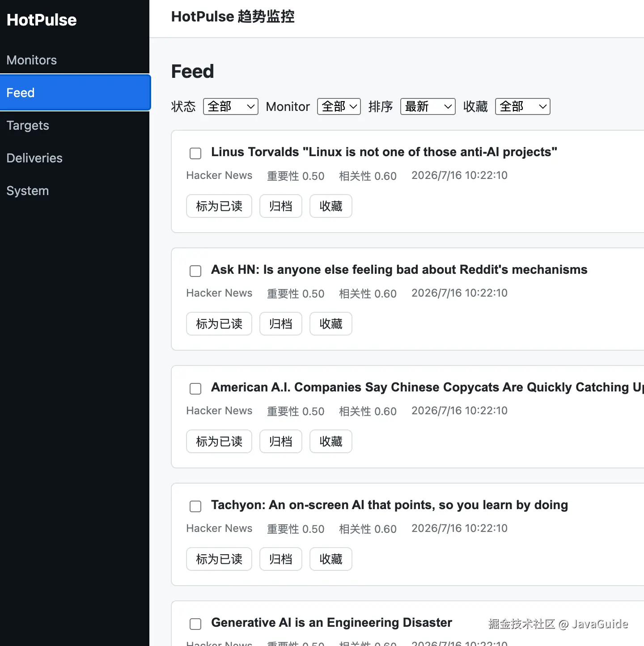Favorite the Tachyon article

point(331,559)
